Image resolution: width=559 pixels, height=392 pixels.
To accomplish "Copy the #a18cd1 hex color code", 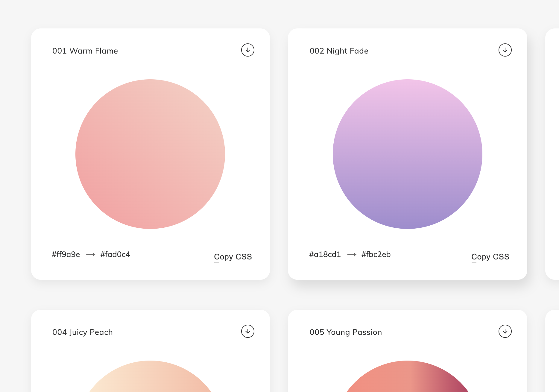I will pos(325,254).
